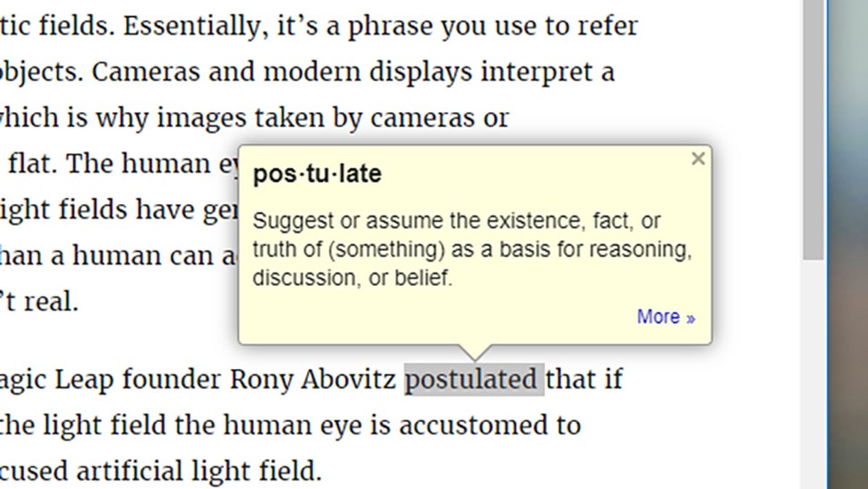
Task: Click the scrollbar track below the thumb
Action: 813,373
